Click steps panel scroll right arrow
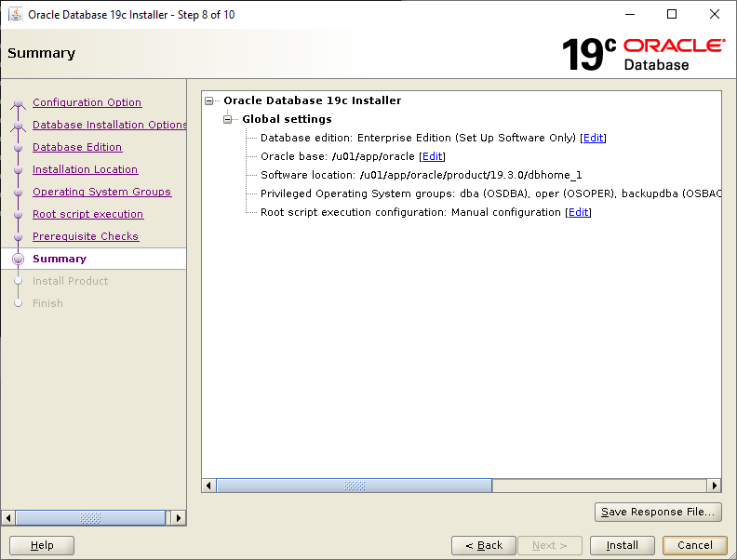Image resolution: width=737 pixels, height=560 pixels. 179,518
